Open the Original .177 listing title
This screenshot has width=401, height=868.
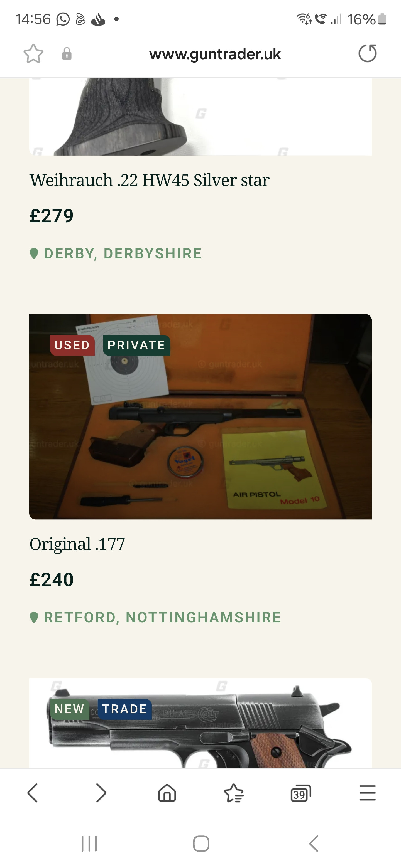(77, 544)
